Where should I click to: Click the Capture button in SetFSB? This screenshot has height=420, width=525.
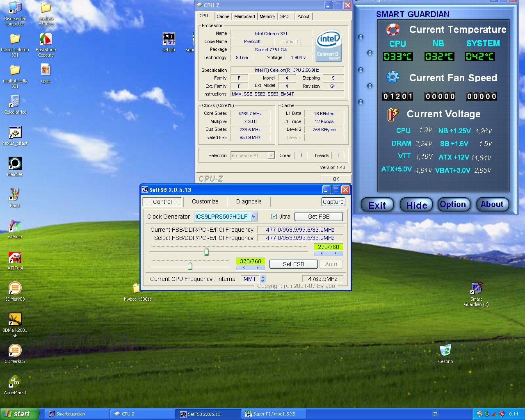[x=333, y=202]
